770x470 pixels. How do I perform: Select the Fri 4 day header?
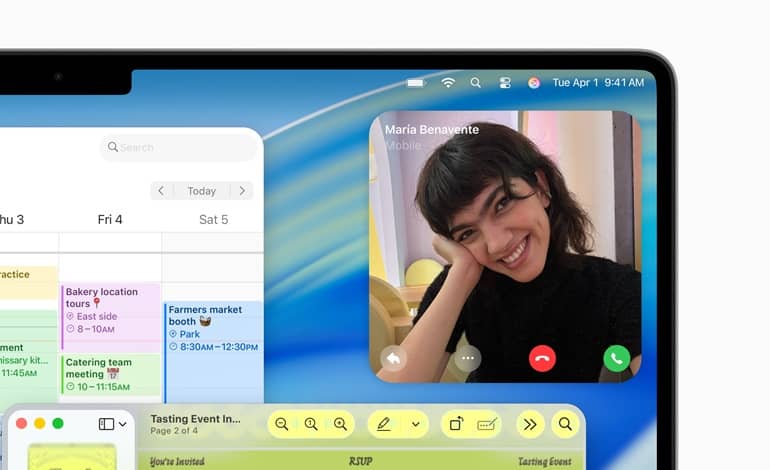coord(110,220)
